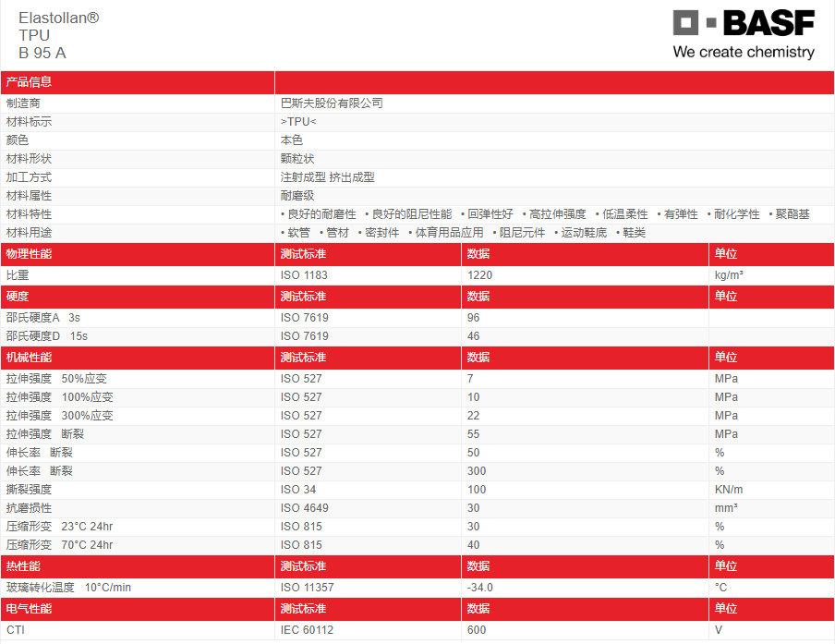Screen dimensions: 835x644
Task: Select manufacturer value 巴斯夫股份有限公司
Action: click(332, 103)
